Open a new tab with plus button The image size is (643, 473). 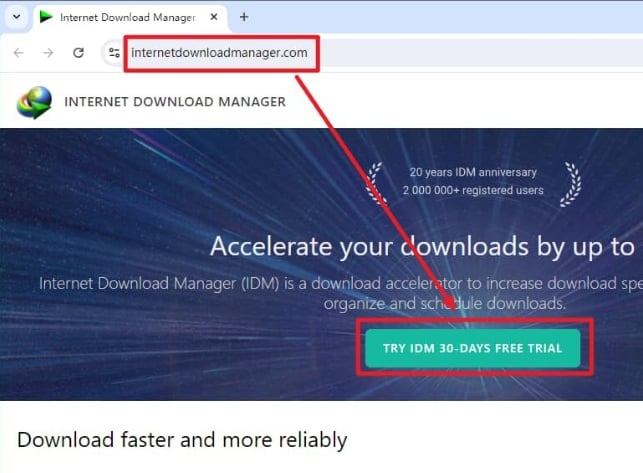pyautogui.click(x=244, y=17)
